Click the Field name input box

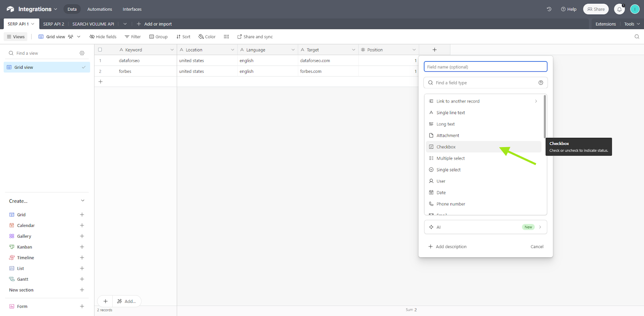coord(485,67)
